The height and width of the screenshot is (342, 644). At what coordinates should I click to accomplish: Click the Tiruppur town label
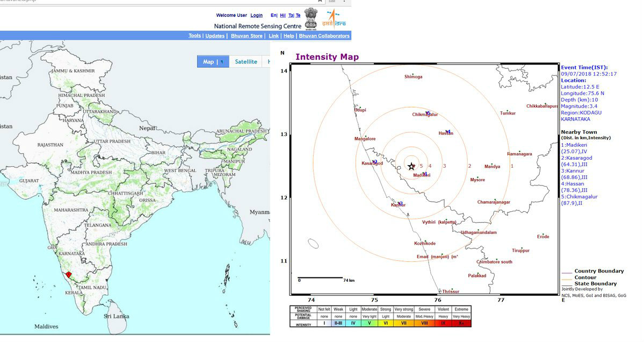pos(521,251)
